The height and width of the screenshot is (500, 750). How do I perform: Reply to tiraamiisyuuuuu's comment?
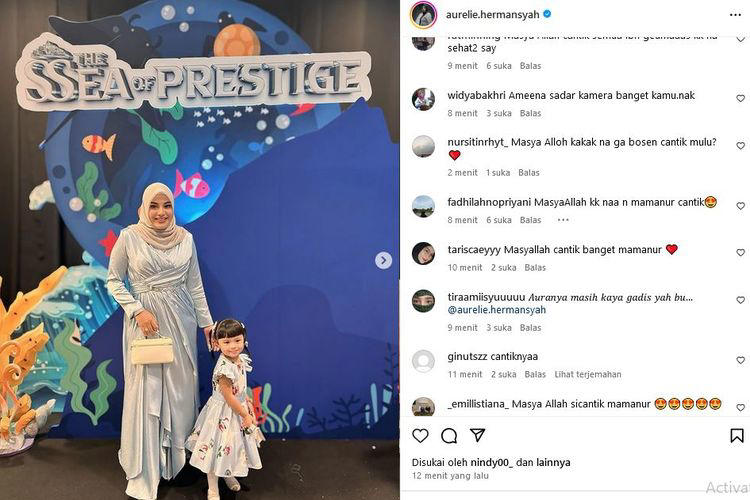tap(530, 328)
